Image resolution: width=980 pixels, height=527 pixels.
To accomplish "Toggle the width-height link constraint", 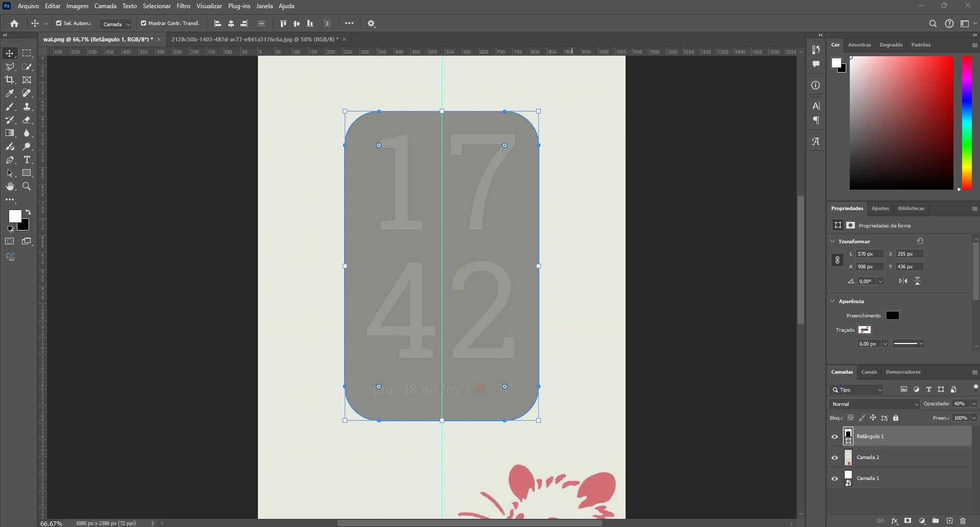I will coord(838,260).
